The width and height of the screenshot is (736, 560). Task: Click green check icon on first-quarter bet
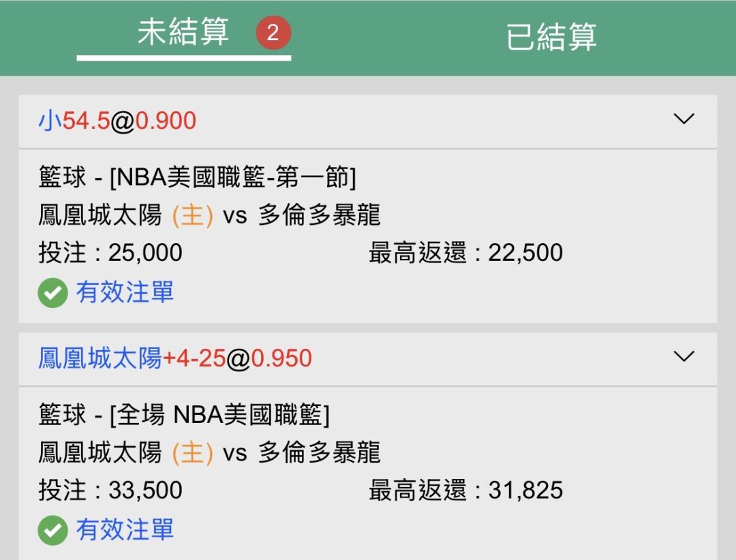(52, 294)
